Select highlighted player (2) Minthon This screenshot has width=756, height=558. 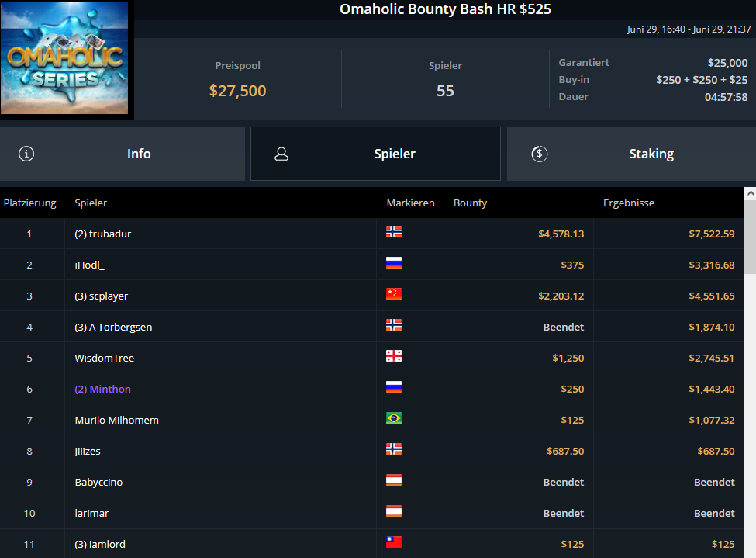(x=102, y=389)
